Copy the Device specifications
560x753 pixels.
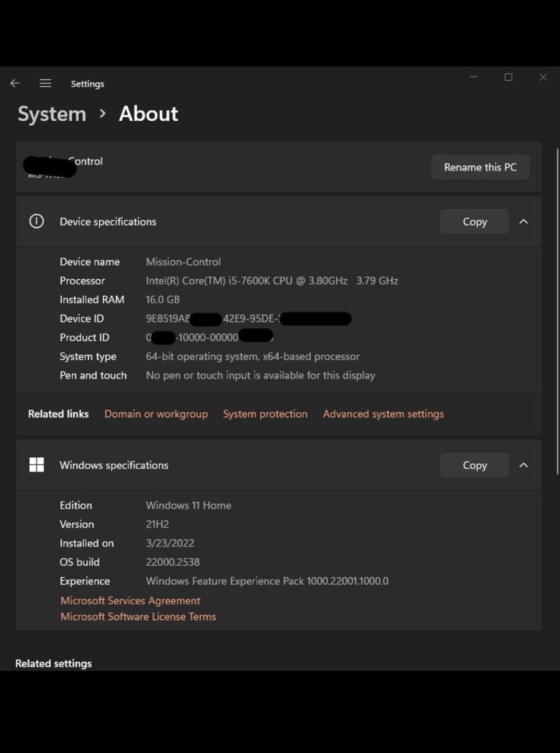pyautogui.click(x=474, y=222)
